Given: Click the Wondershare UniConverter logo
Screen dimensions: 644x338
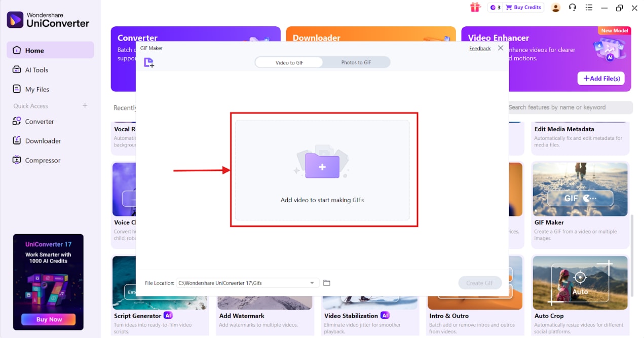Looking at the screenshot, I should tap(48, 20).
